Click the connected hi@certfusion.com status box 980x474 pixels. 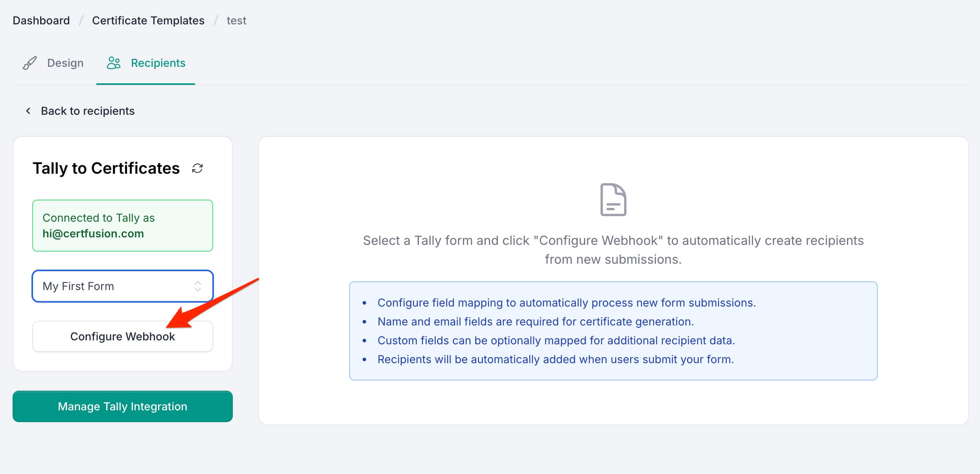(122, 226)
